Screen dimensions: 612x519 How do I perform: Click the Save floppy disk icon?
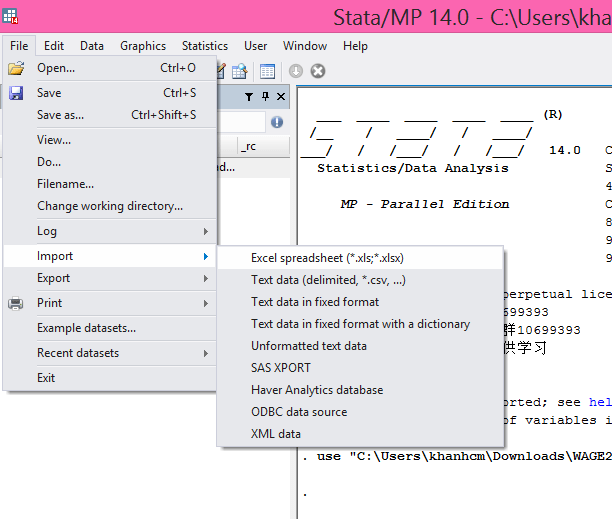tap(16, 93)
